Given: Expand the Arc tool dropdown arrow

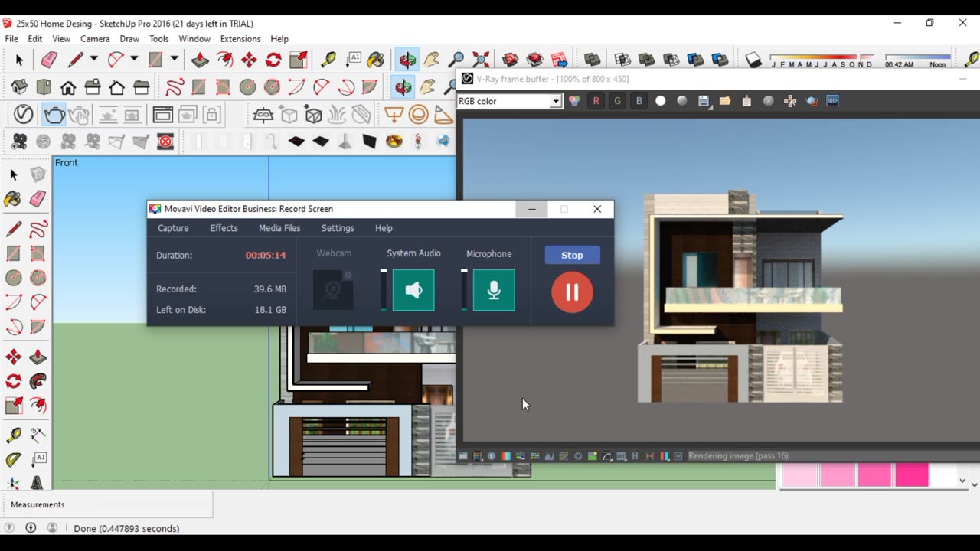Looking at the screenshot, I should pos(134,59).
